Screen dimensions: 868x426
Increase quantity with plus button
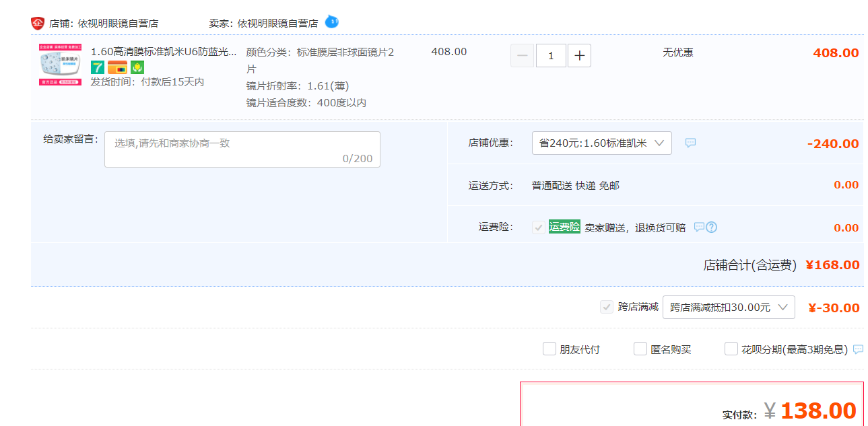(579, 55)
